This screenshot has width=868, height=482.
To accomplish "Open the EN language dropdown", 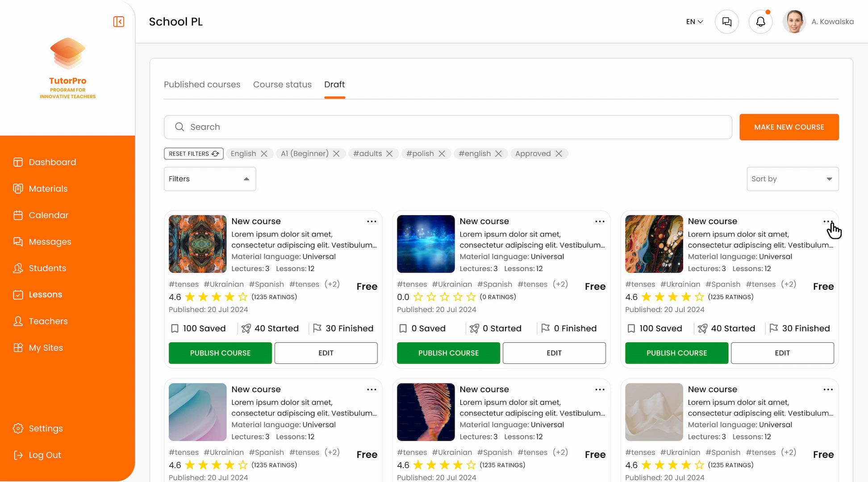I will pos(695,21).
